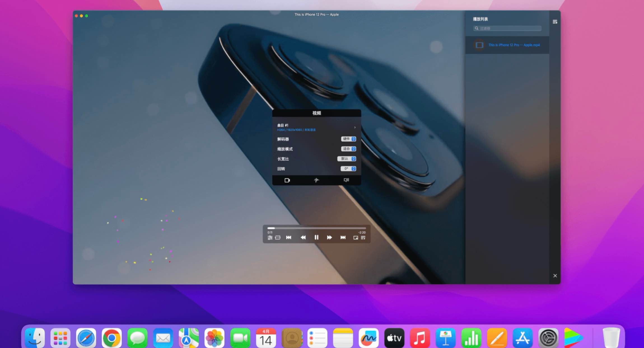Open the playlist actions menu at sidebar top right
Screen dimensions: 644x348
[x=555, y=21]
